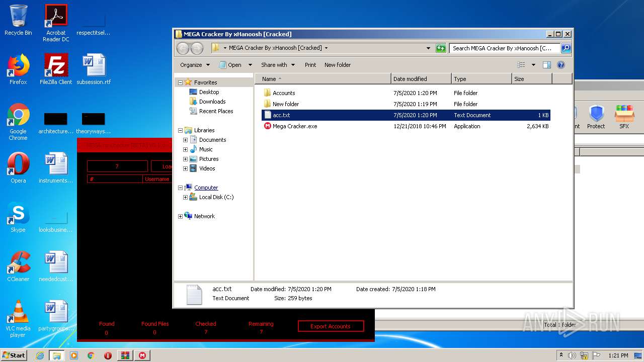Open address bar history dropdown

coord(428,48)
